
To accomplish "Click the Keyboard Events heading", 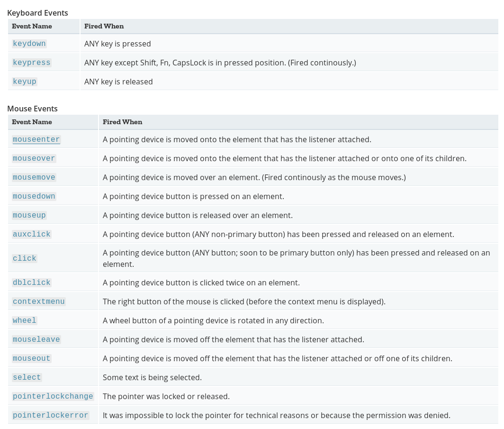I will [37, 13].
